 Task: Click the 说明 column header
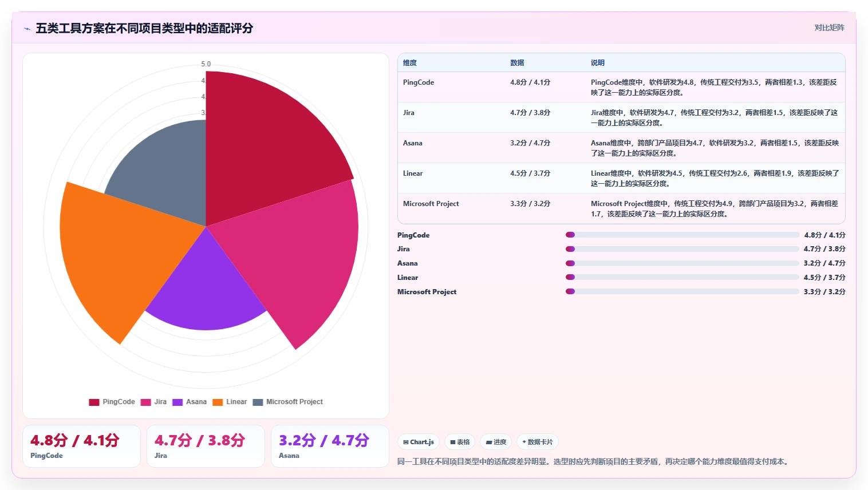point(598,63)
